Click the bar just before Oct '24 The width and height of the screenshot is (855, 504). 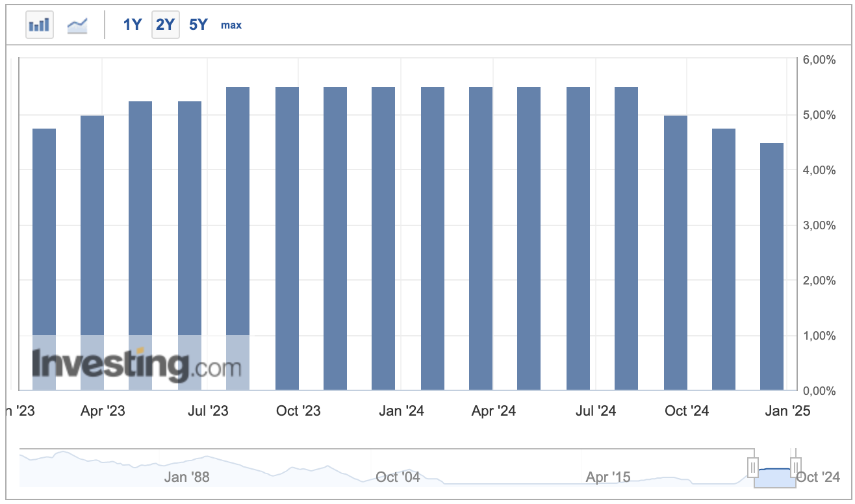676,253
